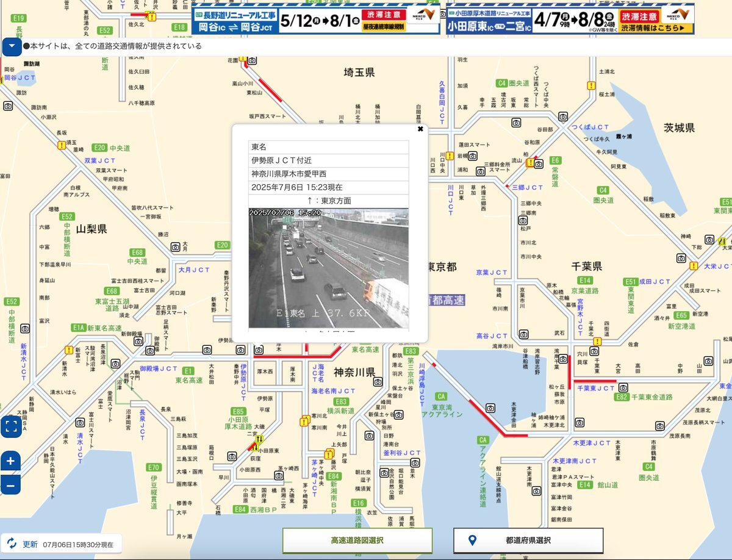Toggle fullscreen map view
Screen dimensions: 732x560
(10, 426)
